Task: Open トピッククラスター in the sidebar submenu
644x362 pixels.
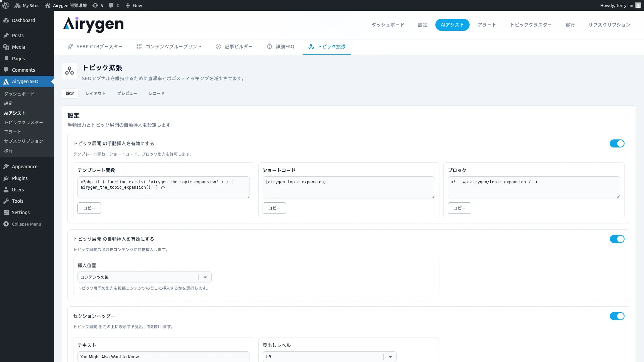Action: click(x=23, y=122)
